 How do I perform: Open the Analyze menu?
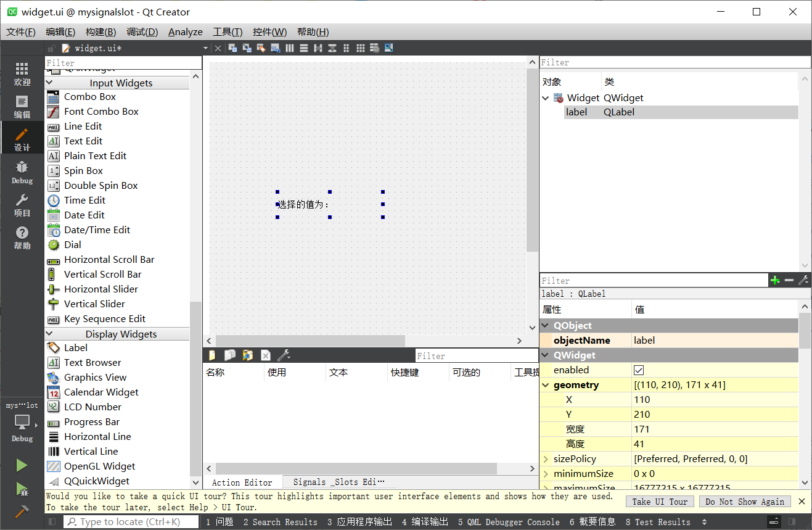click(x=186, y=32)
